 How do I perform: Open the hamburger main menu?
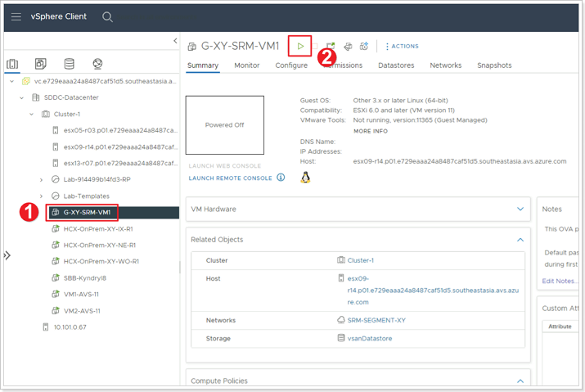[x=16, y=17]
